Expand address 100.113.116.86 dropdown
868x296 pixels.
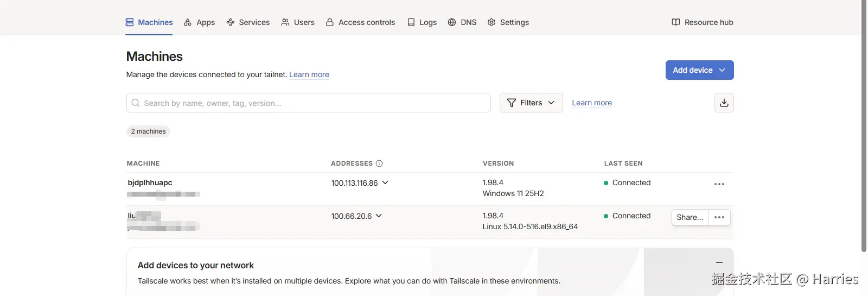click(x=385, y=183)
